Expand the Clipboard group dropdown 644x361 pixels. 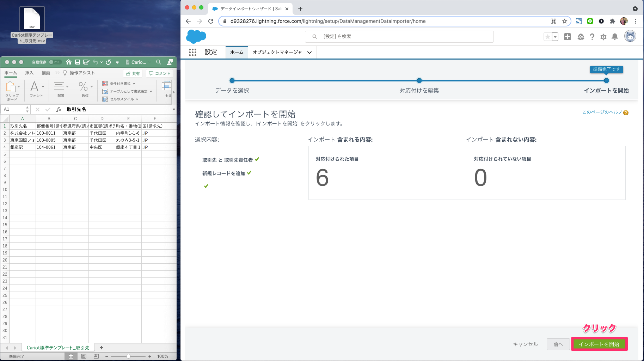(19, 86)
